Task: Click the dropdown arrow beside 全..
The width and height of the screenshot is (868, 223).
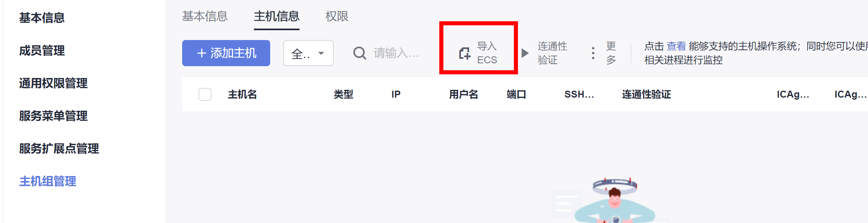Action: [321, 53]
